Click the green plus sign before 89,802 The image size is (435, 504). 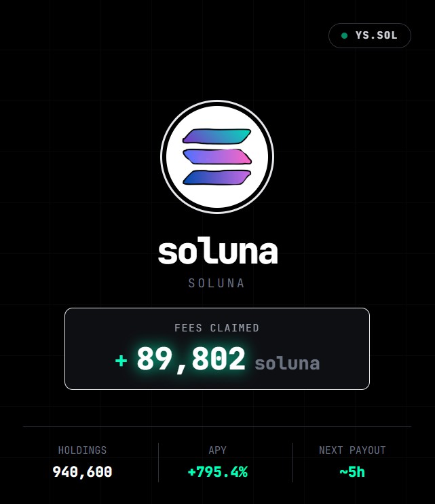pos(121,361)
